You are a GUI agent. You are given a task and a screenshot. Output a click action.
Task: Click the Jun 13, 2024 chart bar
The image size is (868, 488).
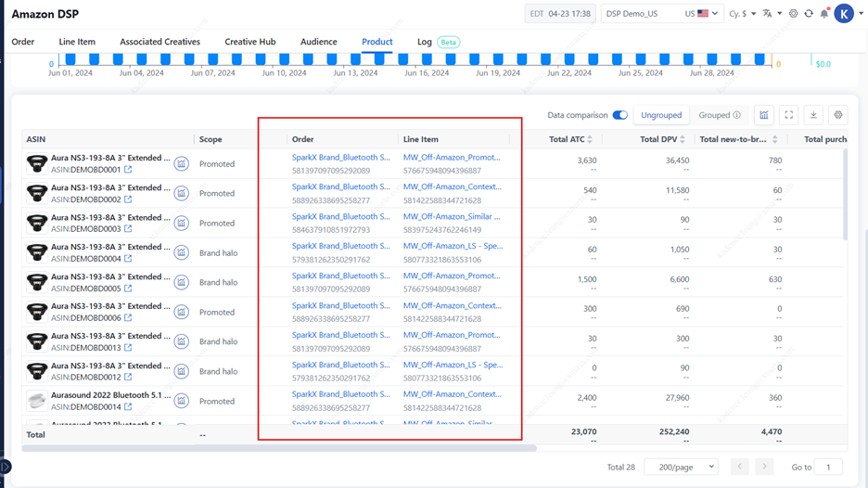[355, 58]
